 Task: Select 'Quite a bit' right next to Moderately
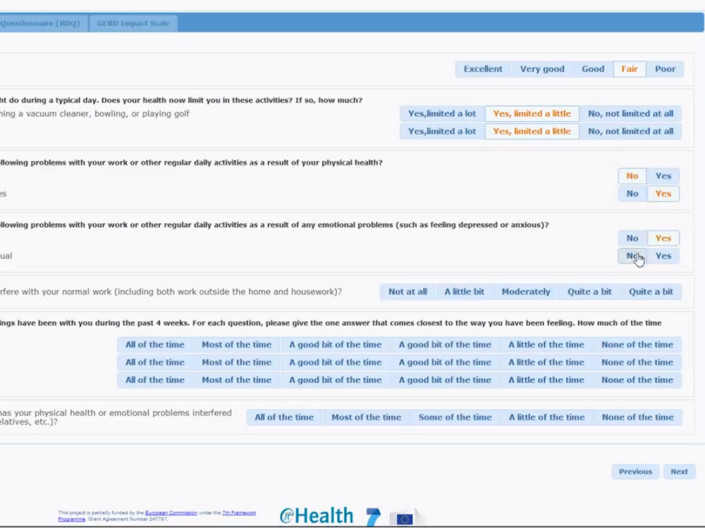[589, 291]
